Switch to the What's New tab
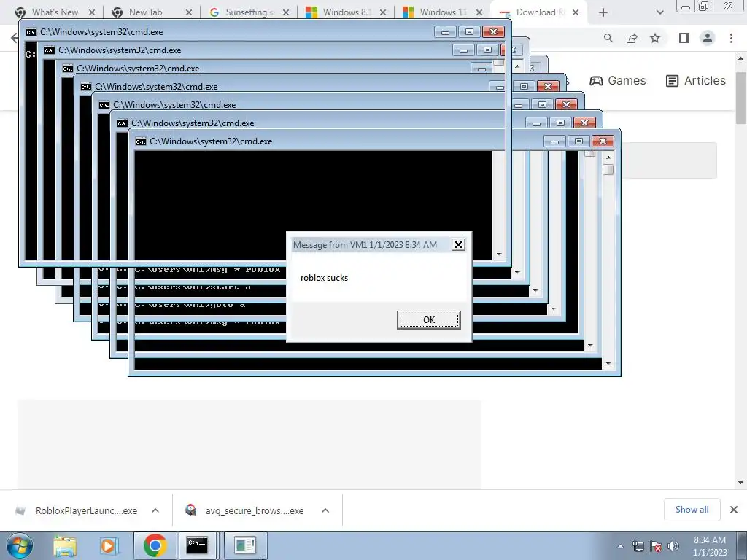 click(55, 12)
